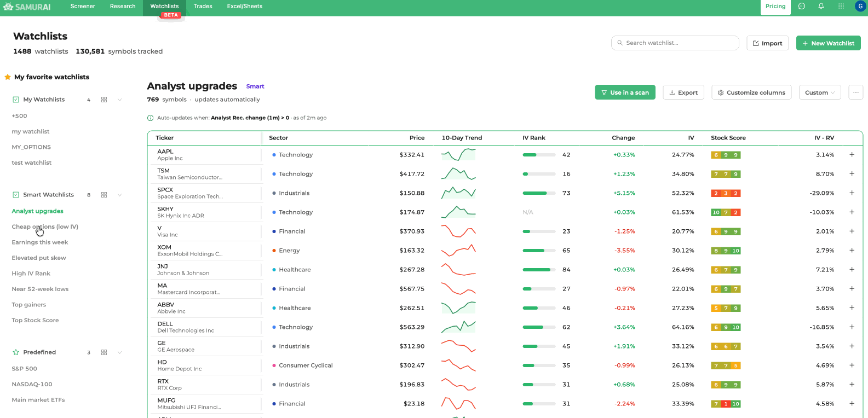Click the AAPL IV Rank progress bar

pos(539,155)
